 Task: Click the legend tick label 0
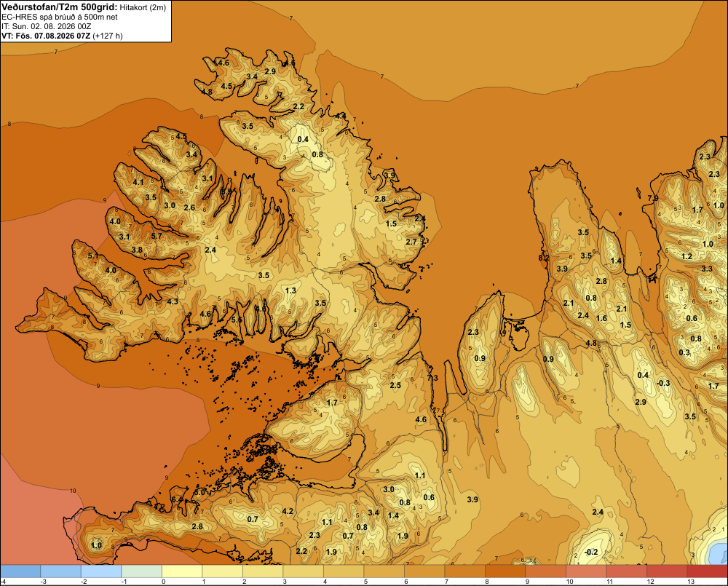(163, 582)
